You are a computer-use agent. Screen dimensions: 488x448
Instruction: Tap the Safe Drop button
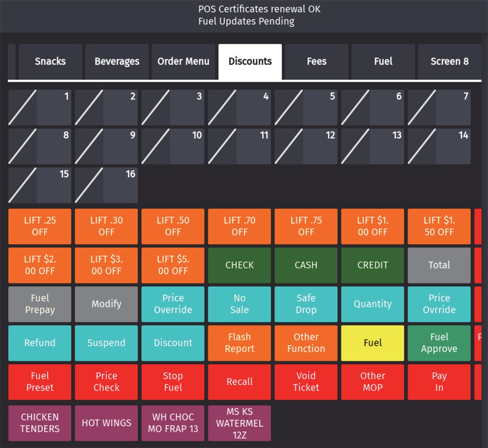coord(306,304)
